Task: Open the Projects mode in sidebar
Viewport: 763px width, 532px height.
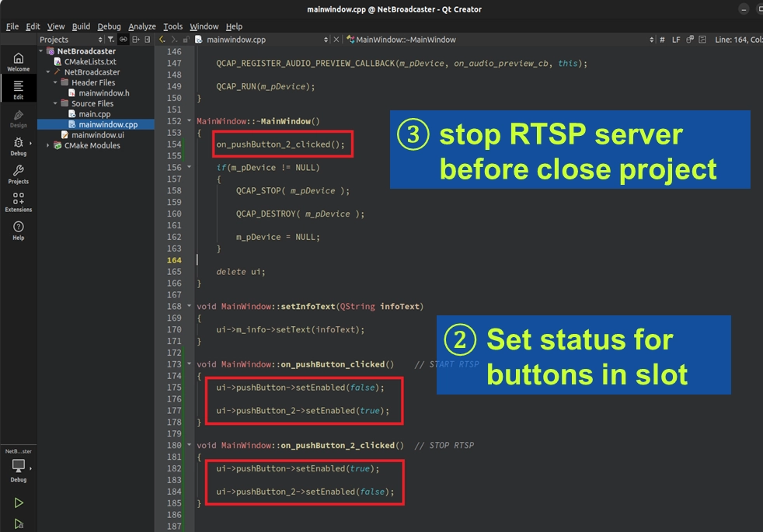Action: (x=18, y=175)
